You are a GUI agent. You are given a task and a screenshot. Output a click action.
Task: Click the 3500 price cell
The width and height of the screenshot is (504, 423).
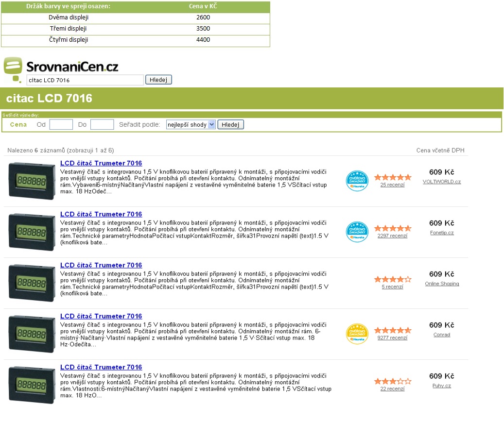tap(203, 29)
